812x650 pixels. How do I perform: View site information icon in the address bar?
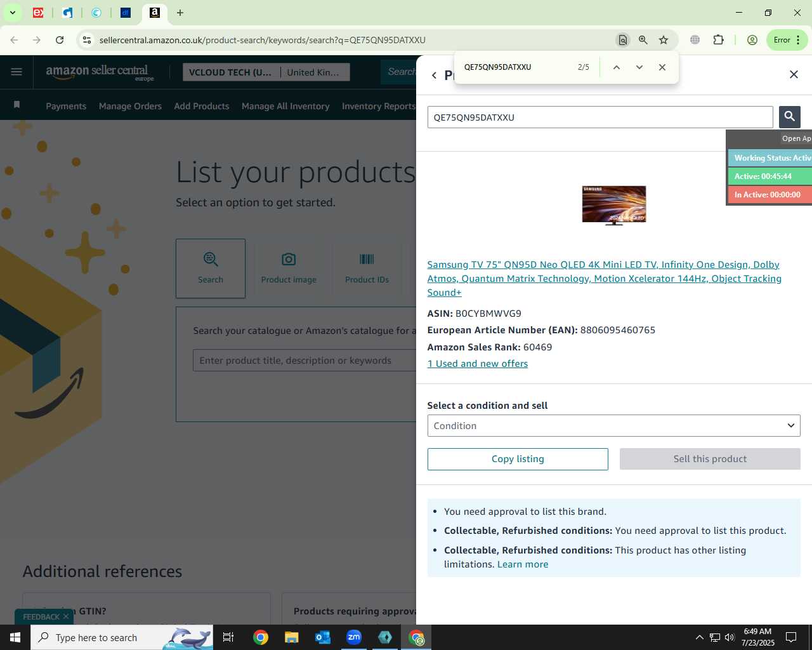click(x=87, y=40)
